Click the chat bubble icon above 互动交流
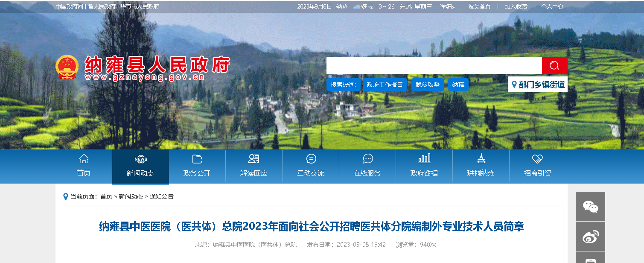Screen dimensions: 644x263 point(311,159)
